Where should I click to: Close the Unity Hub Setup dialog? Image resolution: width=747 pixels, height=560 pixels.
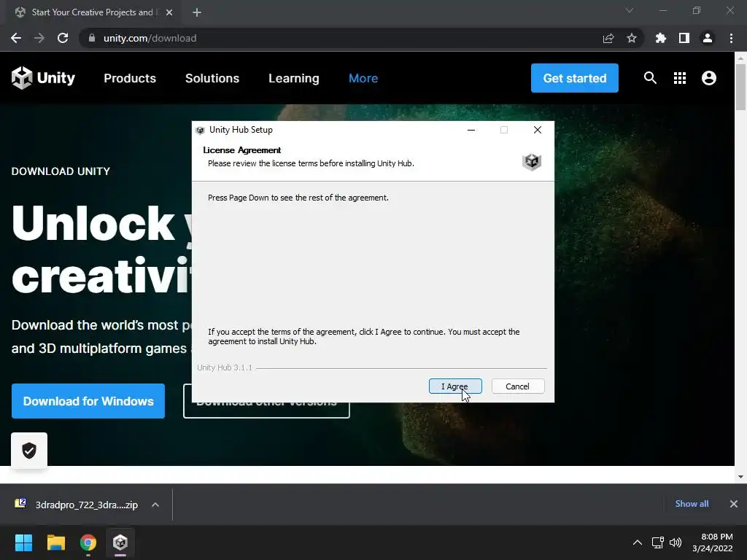tap(538, 130)
